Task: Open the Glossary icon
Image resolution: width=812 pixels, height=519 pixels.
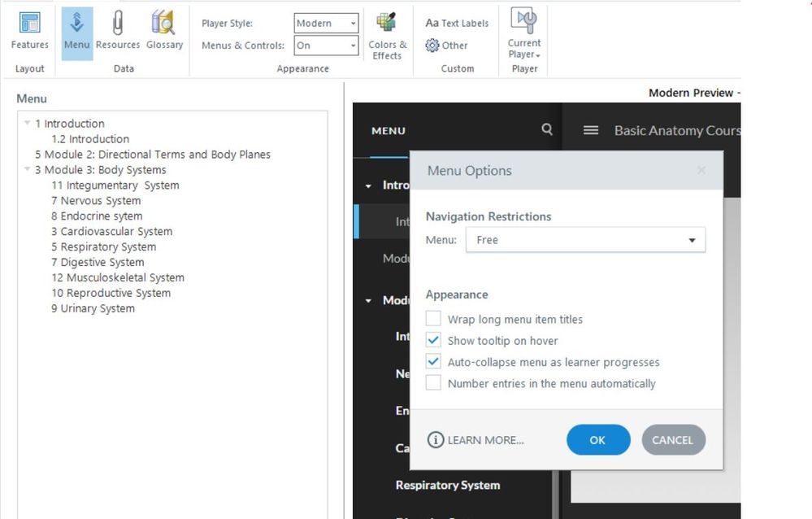Action: coord(164,31)
